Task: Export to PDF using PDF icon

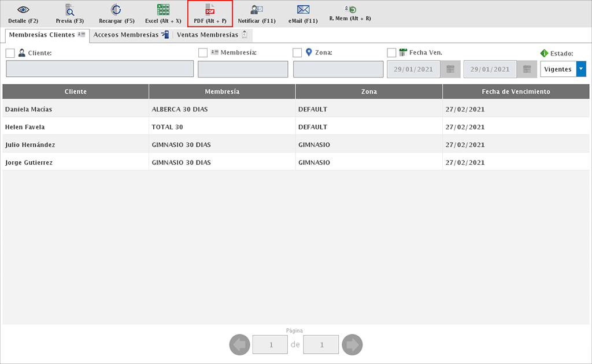Action: 210,10
